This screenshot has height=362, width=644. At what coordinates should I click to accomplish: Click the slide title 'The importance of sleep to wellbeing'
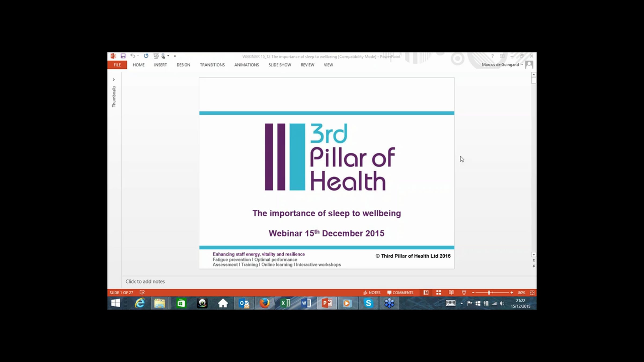(x=327, y=213)
